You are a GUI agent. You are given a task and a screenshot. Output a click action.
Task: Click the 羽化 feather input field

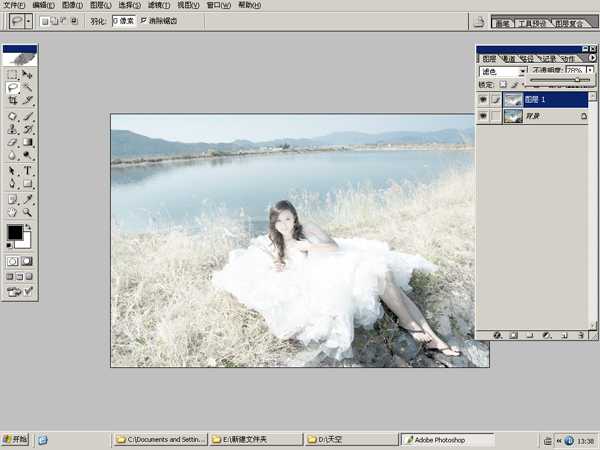tap(123, 20)
